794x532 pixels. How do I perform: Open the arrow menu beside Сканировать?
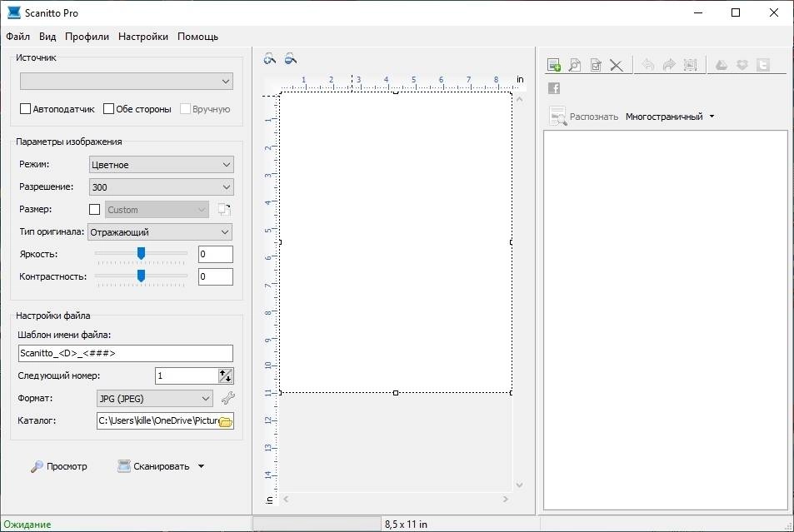tap(201, 466)
